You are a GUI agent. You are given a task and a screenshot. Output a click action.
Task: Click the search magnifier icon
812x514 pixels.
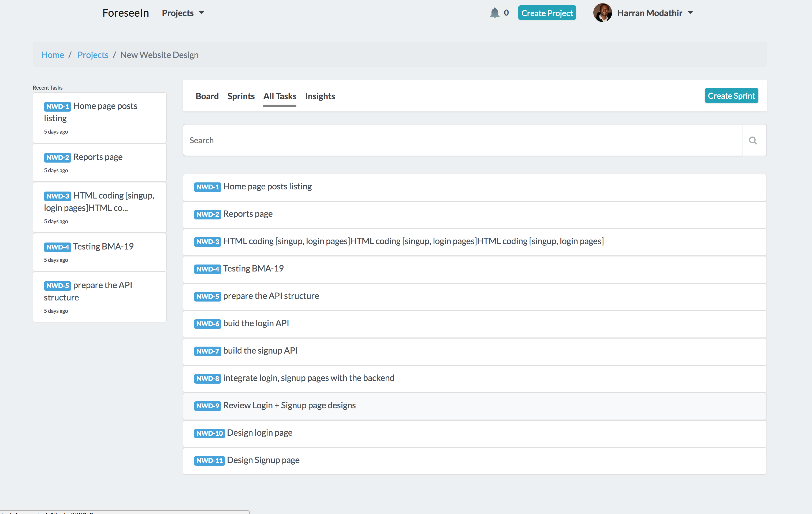click(753, 140)
